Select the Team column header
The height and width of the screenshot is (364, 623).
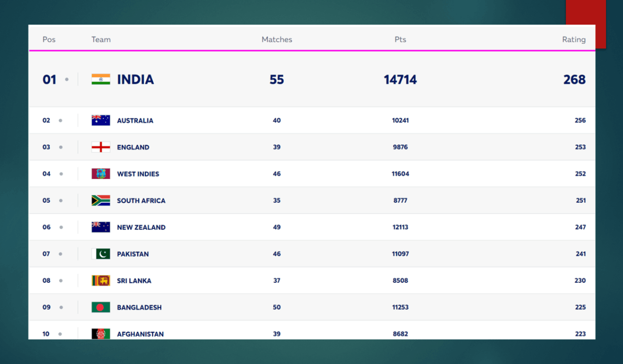coord(101,39)
